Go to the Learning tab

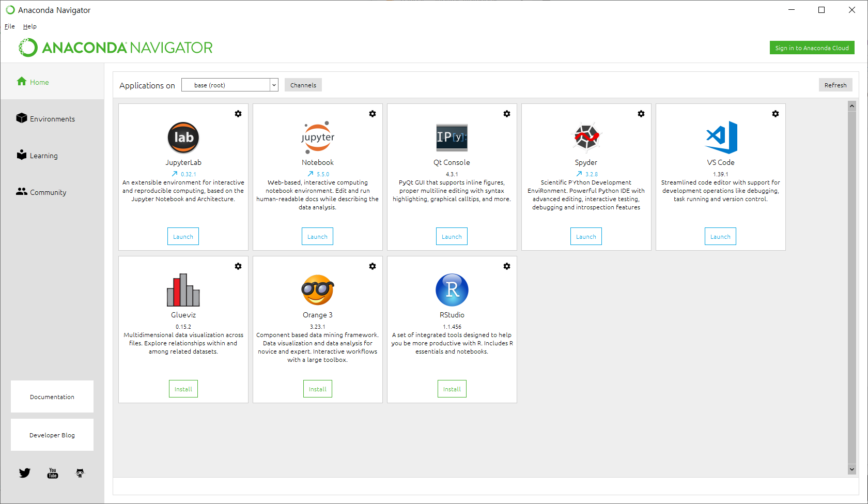tap(52, 156)
